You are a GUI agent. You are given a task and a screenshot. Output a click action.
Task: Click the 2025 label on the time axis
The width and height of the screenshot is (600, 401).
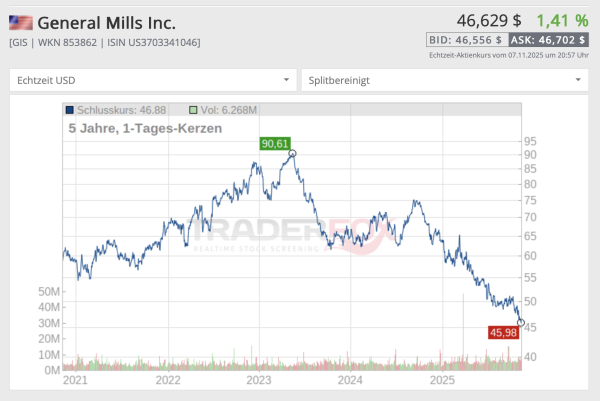point(441,380)
